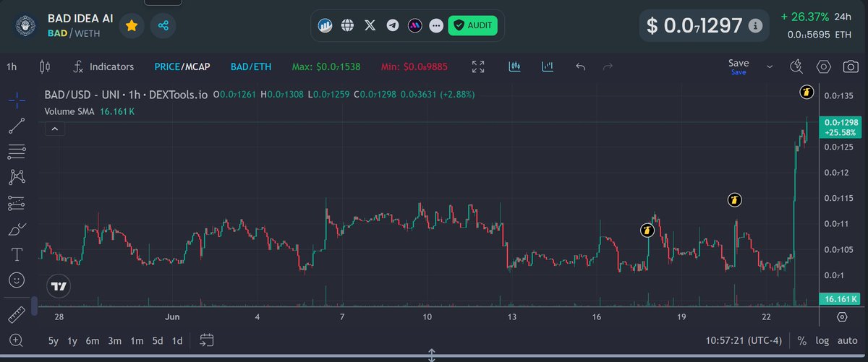Open candlestick chart style selector
Image resolution: width=868 pixels, height=362 pixels.
tap(45, 66)
